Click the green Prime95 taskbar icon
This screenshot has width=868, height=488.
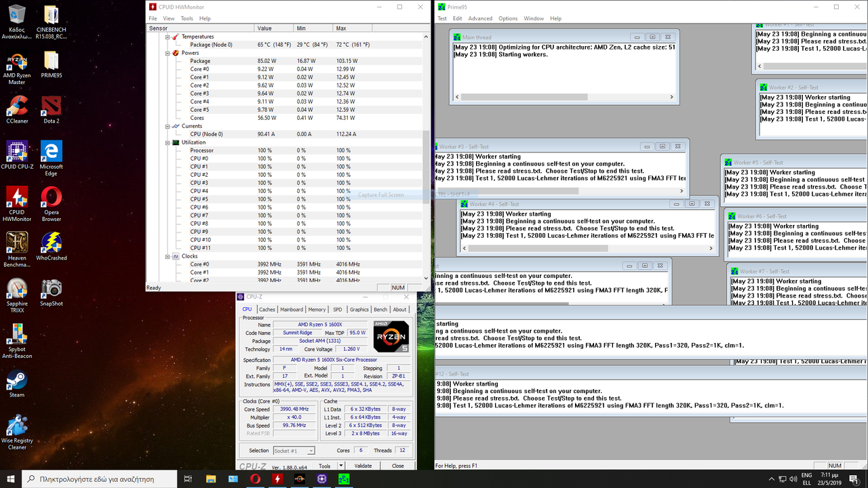[x=344, y=479]
